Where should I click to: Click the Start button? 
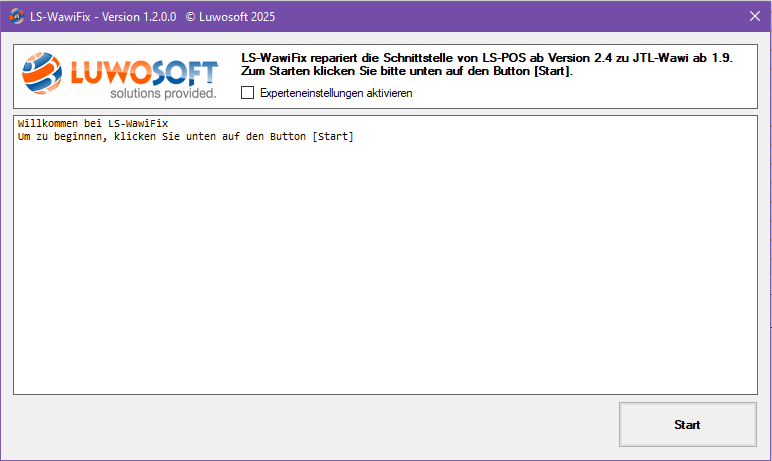687,425
